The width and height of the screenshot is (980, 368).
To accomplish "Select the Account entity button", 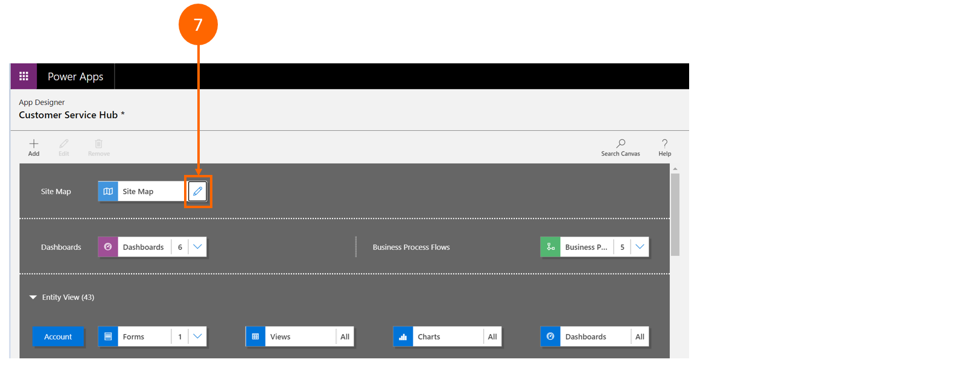I will pos(58,337).
